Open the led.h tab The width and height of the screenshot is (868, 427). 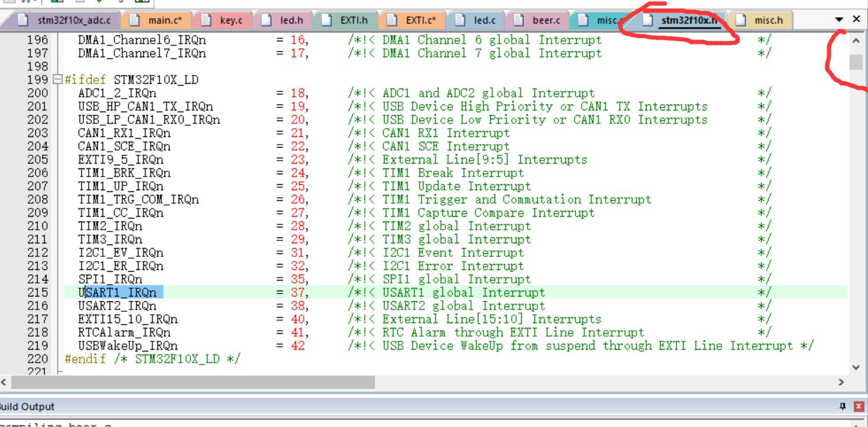(284, 21)
